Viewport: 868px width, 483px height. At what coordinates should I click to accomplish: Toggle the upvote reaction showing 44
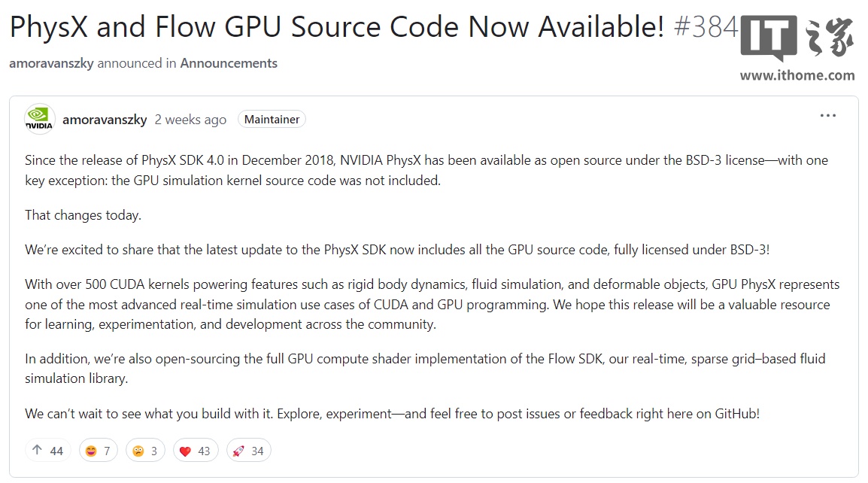[47, 449]
